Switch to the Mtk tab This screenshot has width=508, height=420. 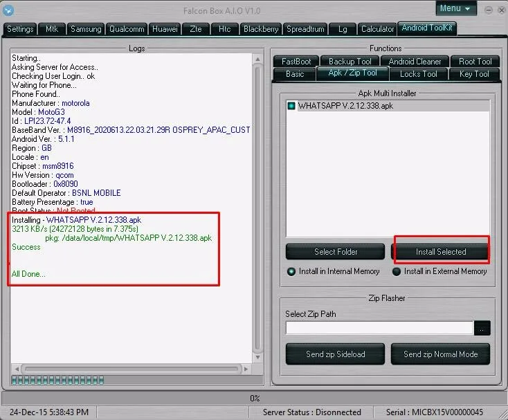pos(52,29)
